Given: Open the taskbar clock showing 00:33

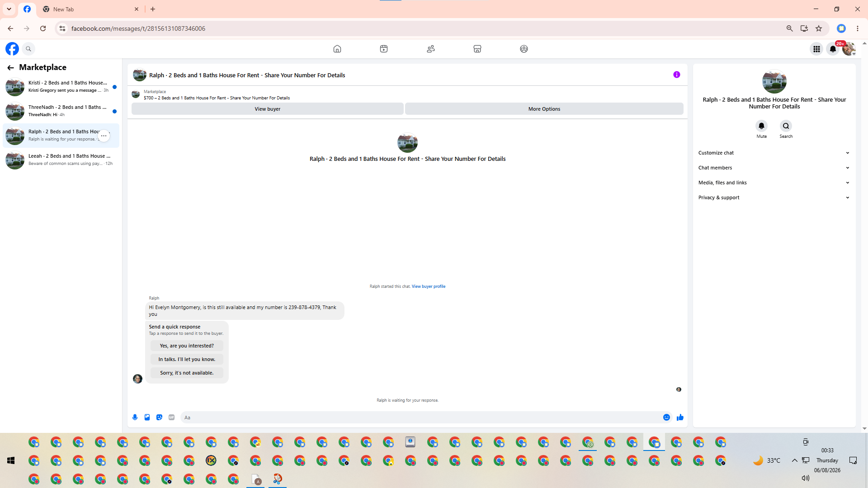Looking at the screenshot, I should [x=827, y=450].
